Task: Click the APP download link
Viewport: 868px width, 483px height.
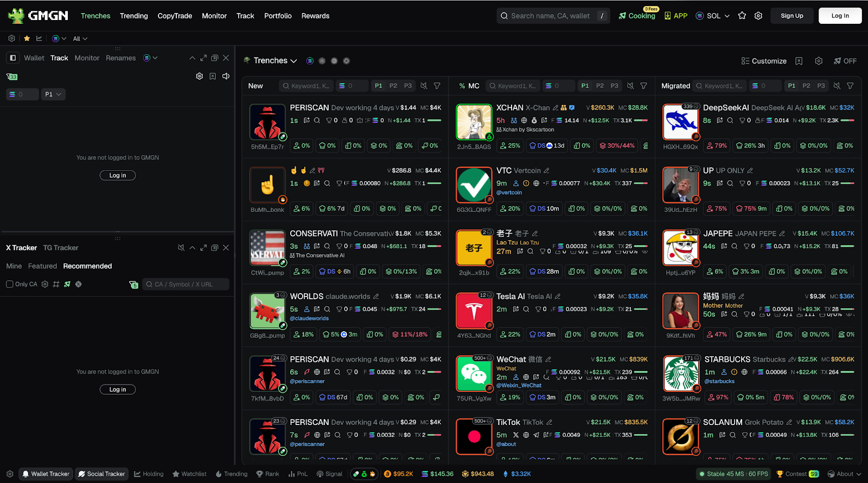Action: tap(675, 16)
